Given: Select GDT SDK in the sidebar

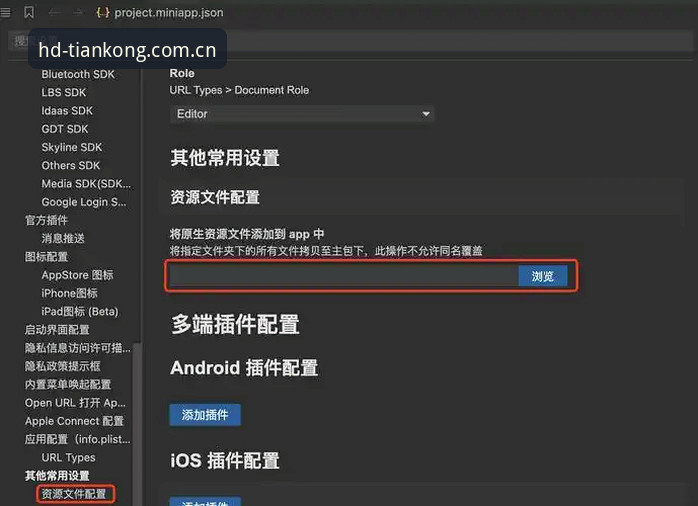Looking at the screenshot, I should [x=65, y=129].
